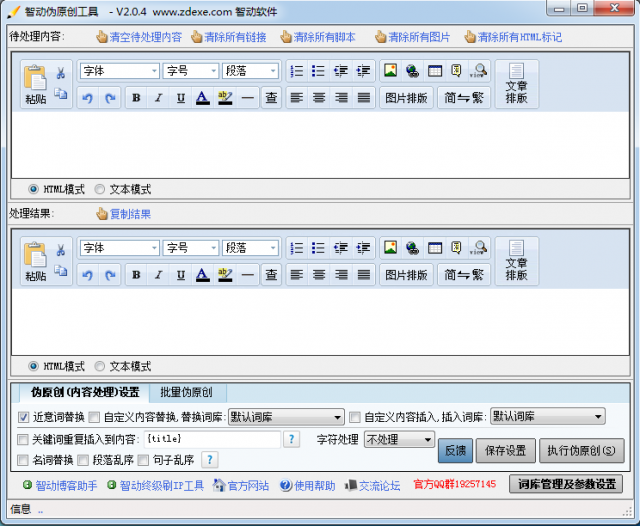Toggle Italic in top editor
640x526 pixels.
point(159,98)
